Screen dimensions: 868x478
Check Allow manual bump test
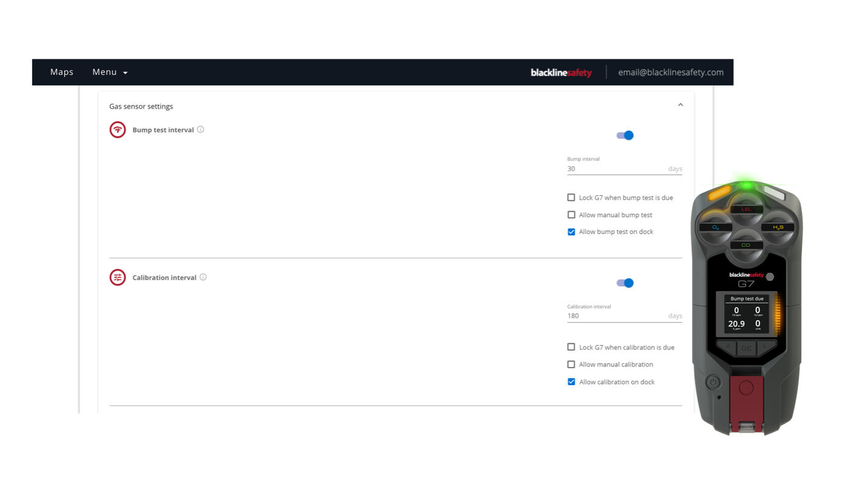click(571, 215)
